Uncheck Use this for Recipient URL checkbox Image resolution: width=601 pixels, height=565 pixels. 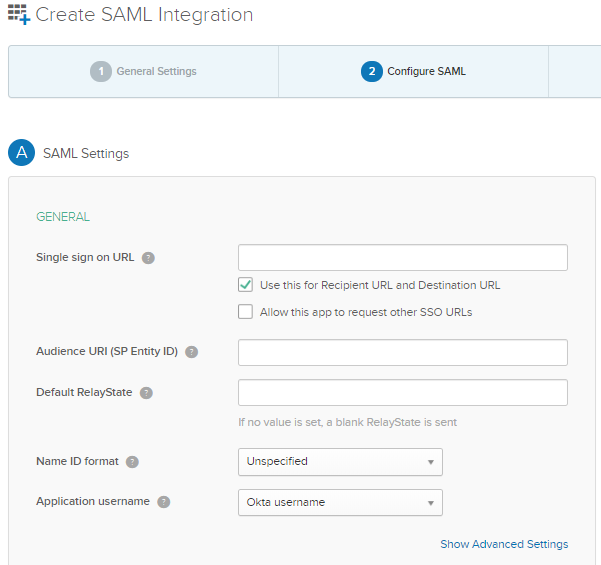pyautogui.click(x=245, y=285)
